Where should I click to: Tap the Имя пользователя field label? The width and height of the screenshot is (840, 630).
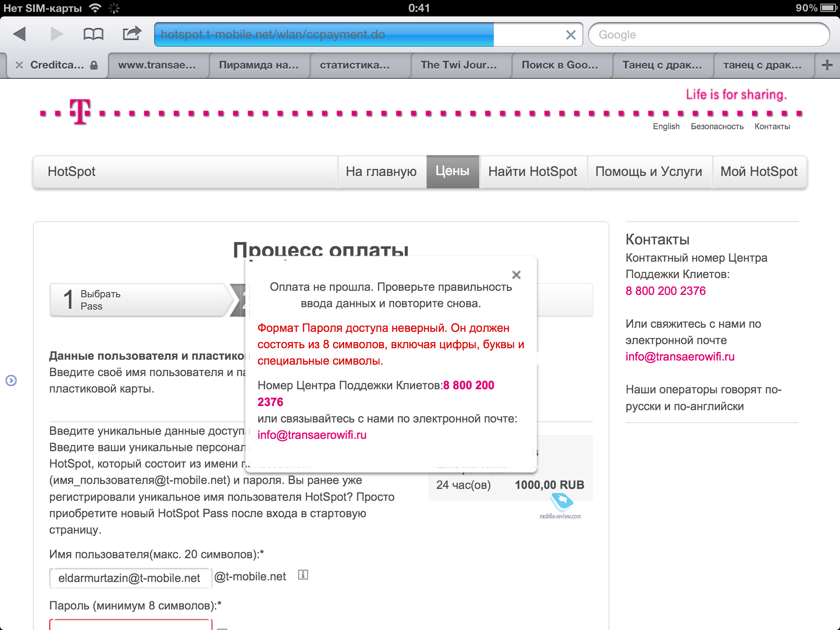156,555
